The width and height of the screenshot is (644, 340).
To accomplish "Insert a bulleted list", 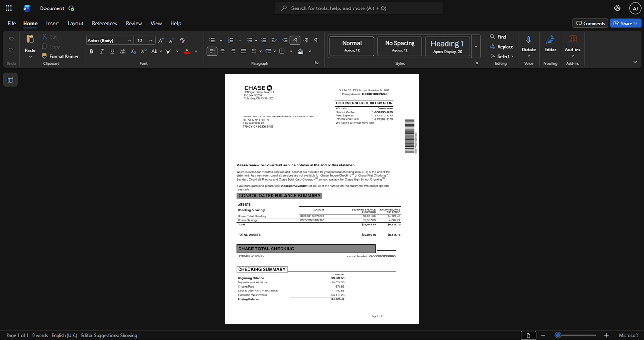I will pyautogui.click(x=212, y=41).
